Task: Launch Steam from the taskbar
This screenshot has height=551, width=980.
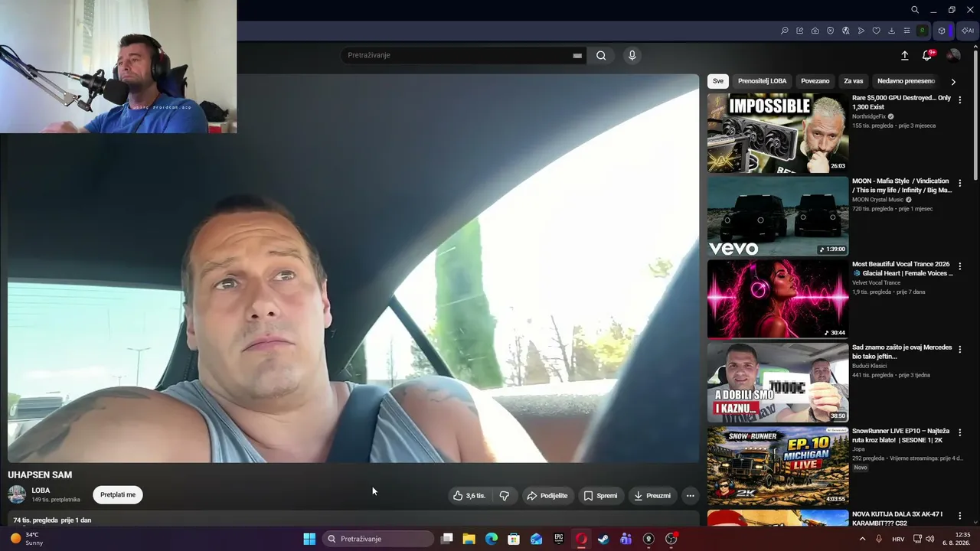Action: coord(603,539)
